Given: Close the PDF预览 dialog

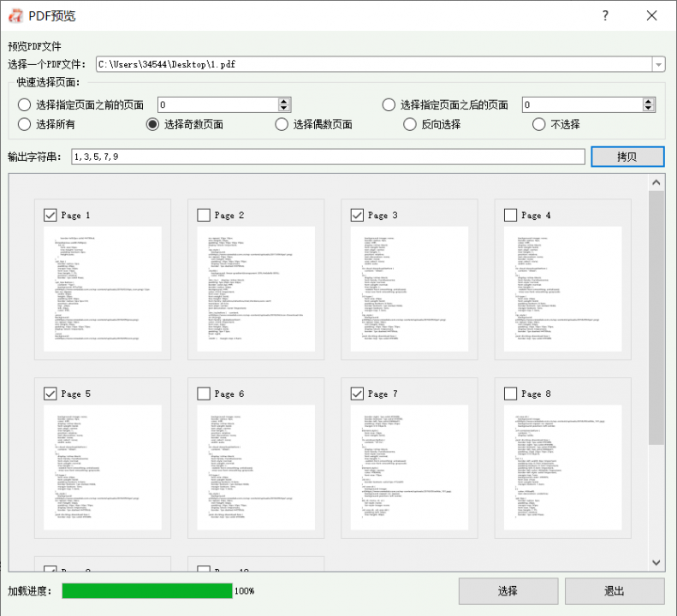Looking at the screenshot, I should pyautogui.click(x=651, y=15).
